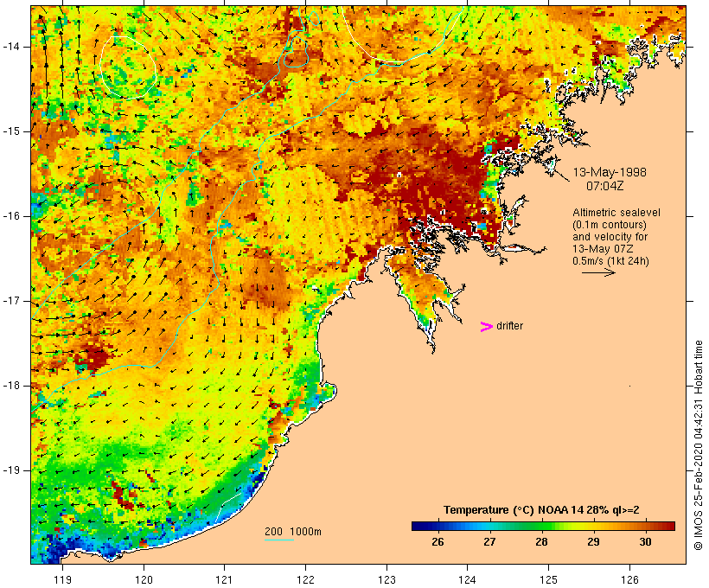Click the '13-May 07Z' caption line

click(x=603, y=249)
